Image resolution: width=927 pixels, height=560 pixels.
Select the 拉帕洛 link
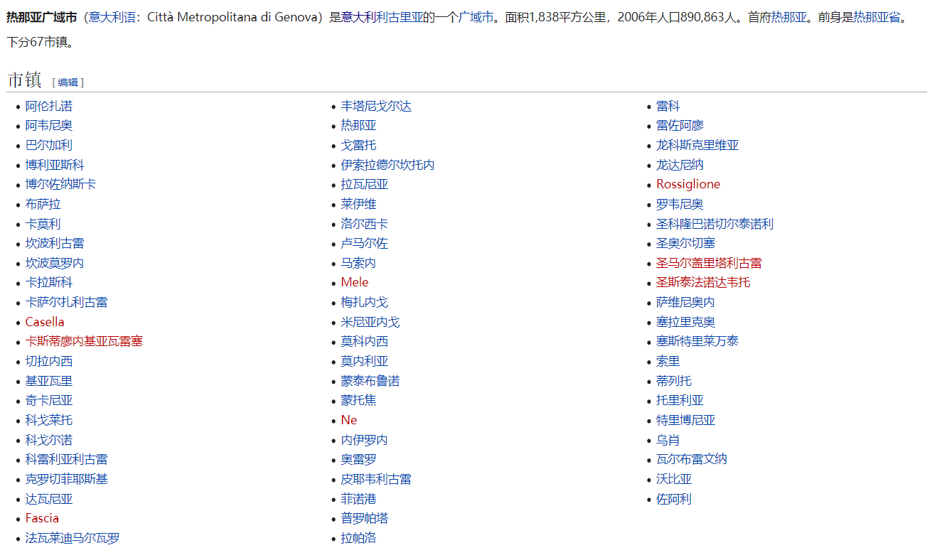(359, 539)
